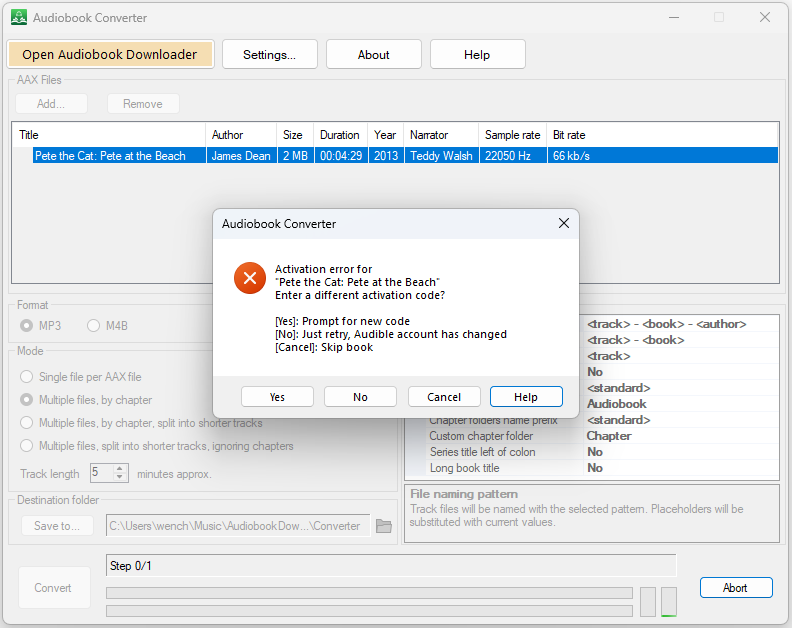Click the conversion progress bar
This screenshot has height=628, width=792.
pyautogui.click(x=369, y=593)
